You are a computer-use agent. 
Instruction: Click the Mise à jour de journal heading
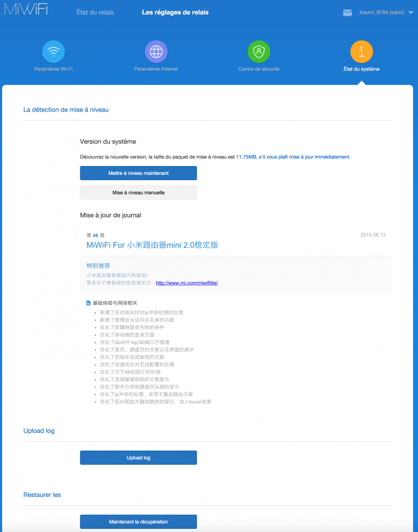tap(111, 216)
